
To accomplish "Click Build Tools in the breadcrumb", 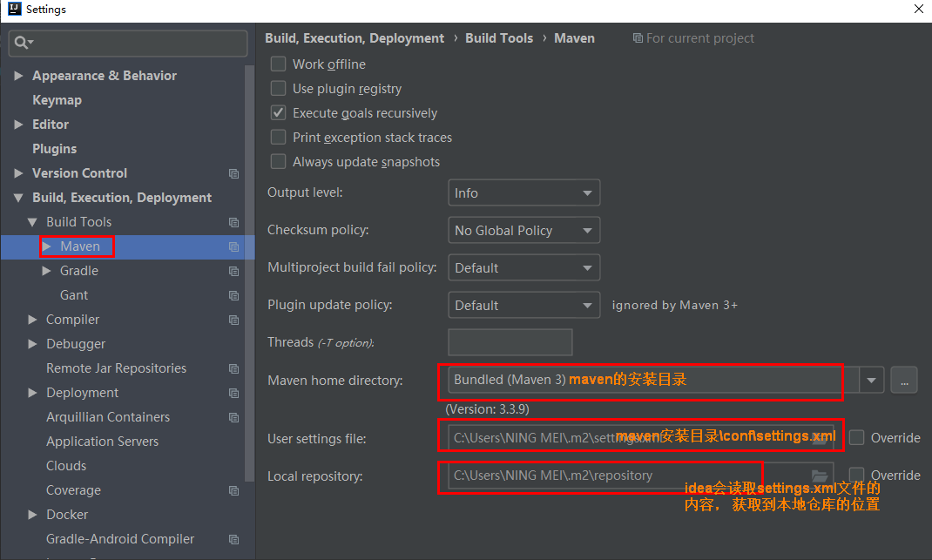I will coord(499,38).
